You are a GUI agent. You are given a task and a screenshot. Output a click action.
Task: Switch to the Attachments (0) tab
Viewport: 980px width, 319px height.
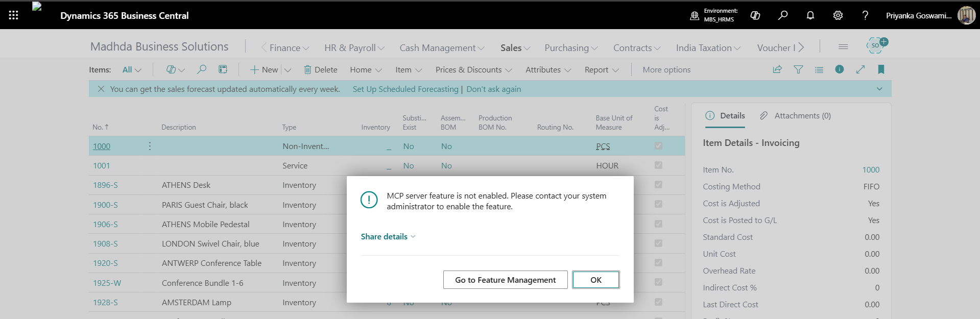tap(795, 116)
